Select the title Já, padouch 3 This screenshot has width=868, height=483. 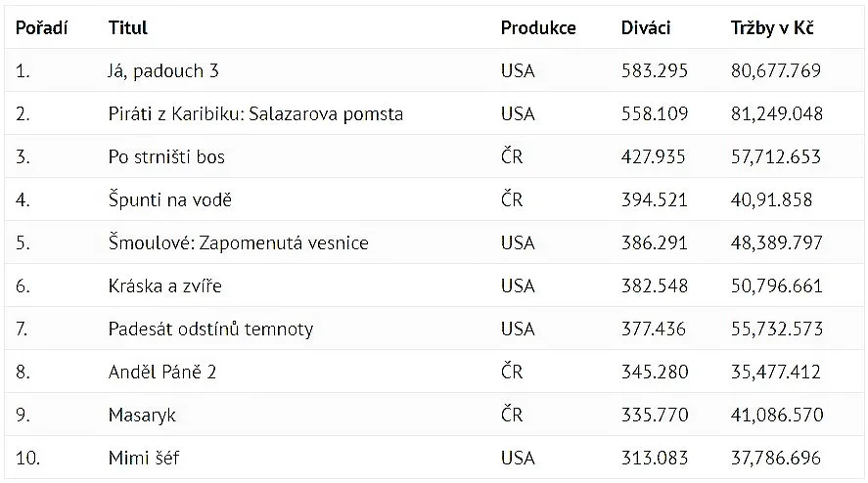pyautogui.click(x=163, y=70)
